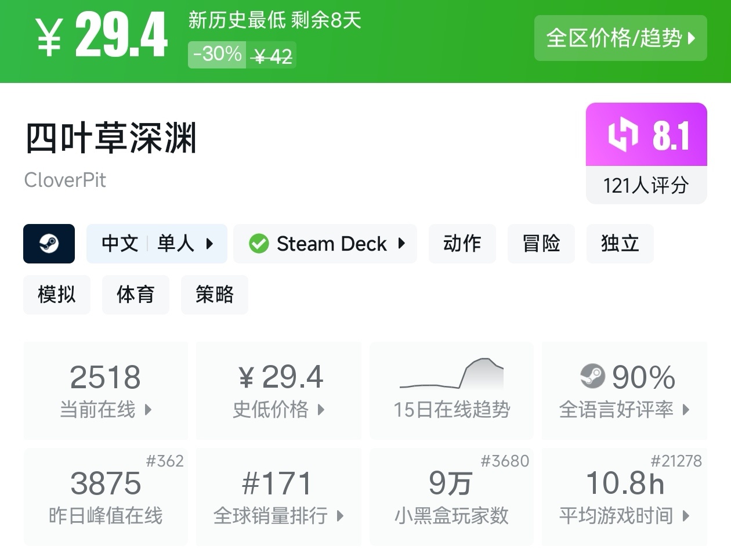Screen dimensions: 731x560
Task: Expand the 当前在线 current players arrow
Action: coord(148,410)
